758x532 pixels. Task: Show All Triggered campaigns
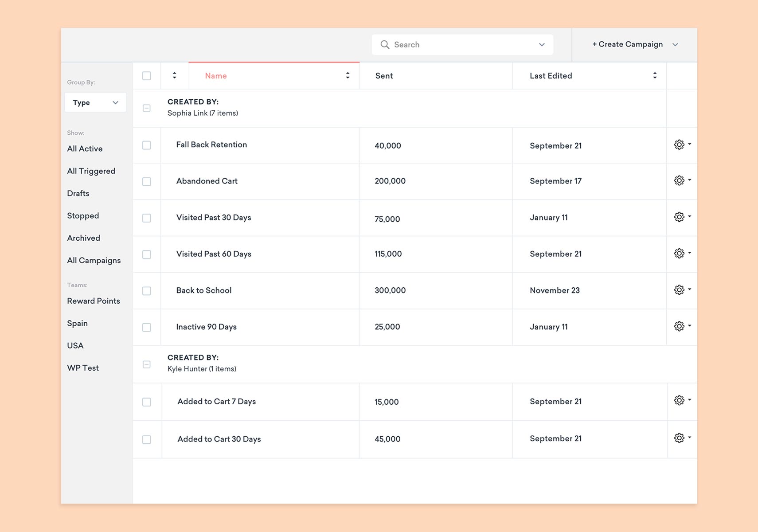tap(91, 171)
